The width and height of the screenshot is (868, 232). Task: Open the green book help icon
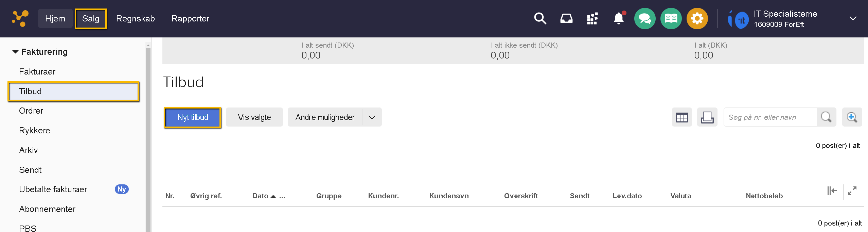pyautogui.click(x=671, y=18)
